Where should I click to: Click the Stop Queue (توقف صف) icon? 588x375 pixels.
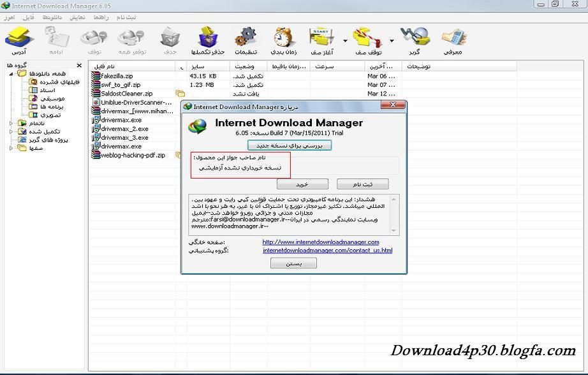click(368, 38)
